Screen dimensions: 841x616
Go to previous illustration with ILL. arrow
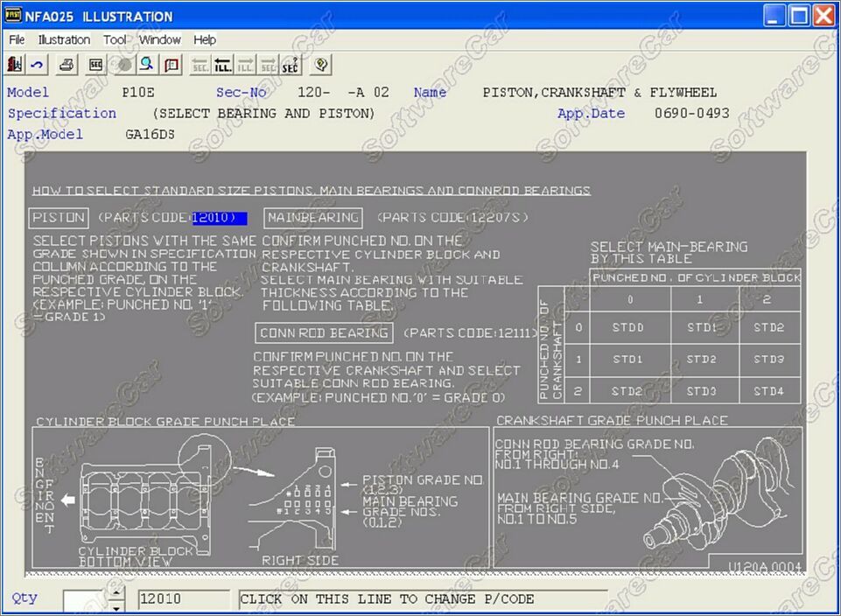tap(222, 65)
